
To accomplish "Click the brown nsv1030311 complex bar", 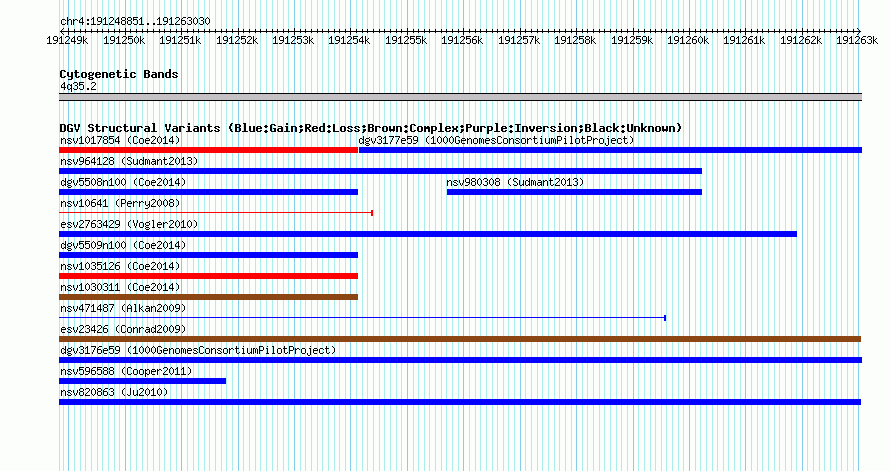I will [x=208, y=297].
